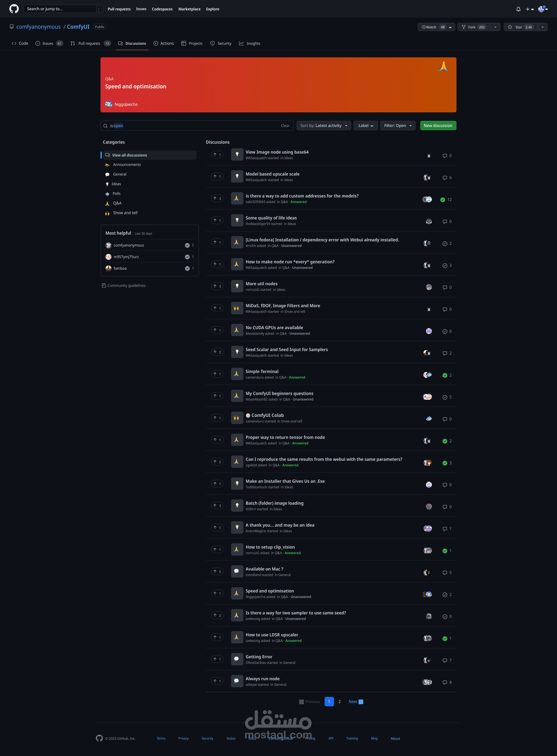Switch to Pull requests repo tab
This screenshot has height=756, width=557.
pos(90,44)
